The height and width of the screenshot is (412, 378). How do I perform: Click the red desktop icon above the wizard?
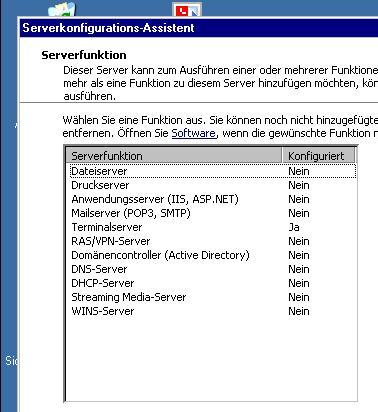tap(187, 9)
